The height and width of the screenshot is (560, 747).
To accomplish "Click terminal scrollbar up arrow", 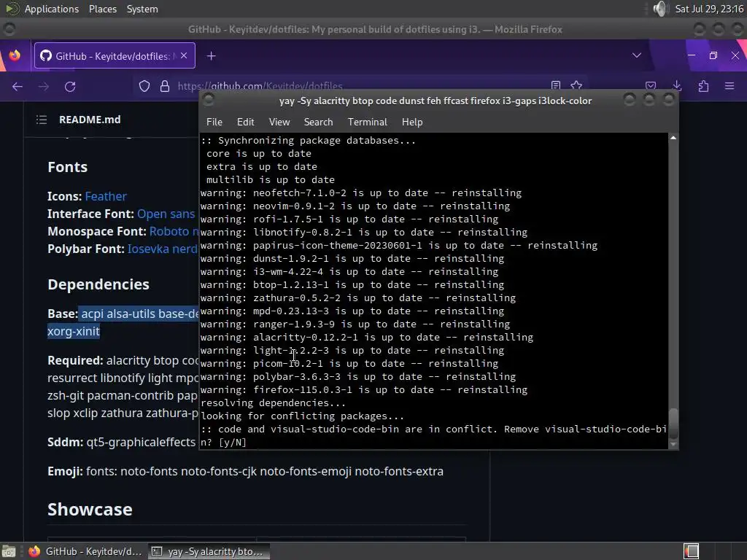I will [673, 138].
